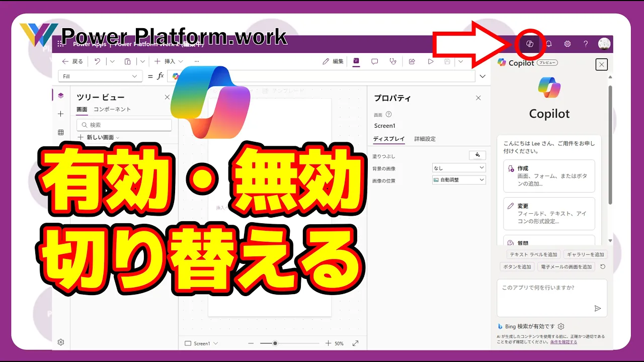644x362 pixels.
Task: Open settings gear at bottom of the left rail
Action: coord(61,342)
